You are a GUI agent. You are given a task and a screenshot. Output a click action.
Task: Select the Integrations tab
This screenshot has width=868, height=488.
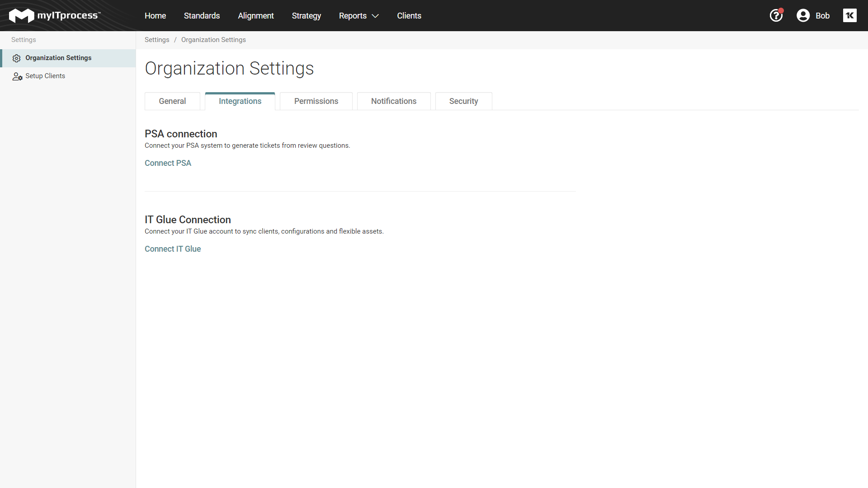240,101
